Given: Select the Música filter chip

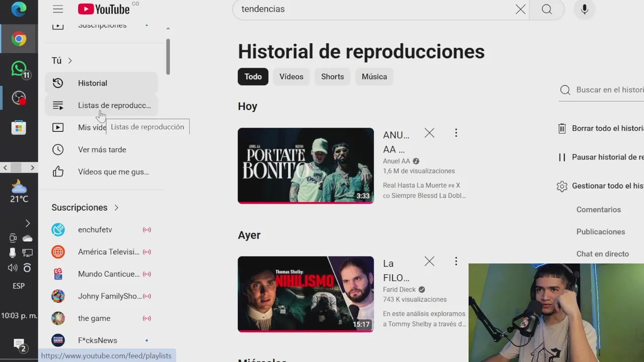Looking at the screenshot, I should (374, 76).
